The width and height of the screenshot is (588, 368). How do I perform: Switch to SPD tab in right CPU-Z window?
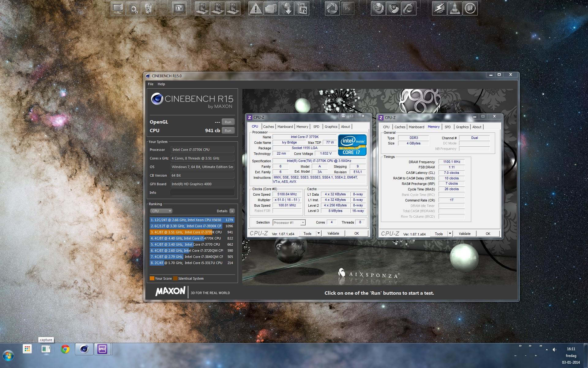[448, 127]
